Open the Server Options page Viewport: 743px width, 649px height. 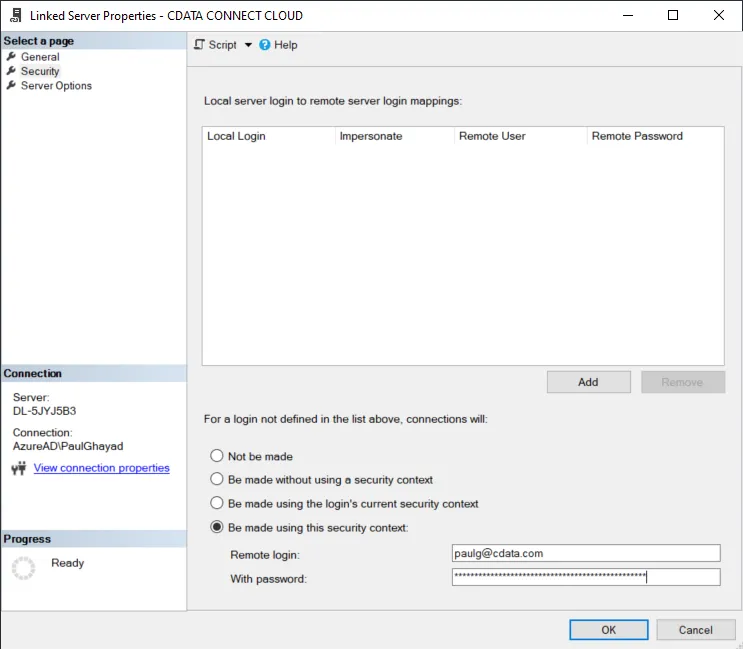(x=56, y=86)
